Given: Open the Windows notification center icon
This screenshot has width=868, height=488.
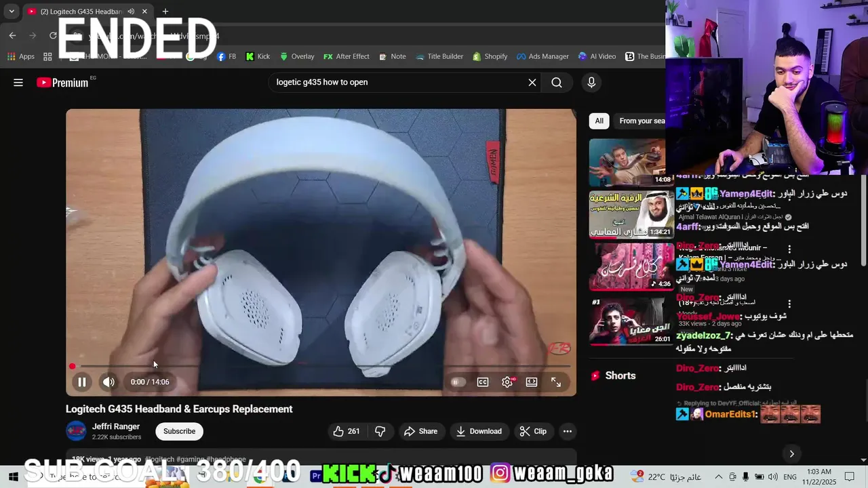Looking at the screenshot, I should click(850, 476).
